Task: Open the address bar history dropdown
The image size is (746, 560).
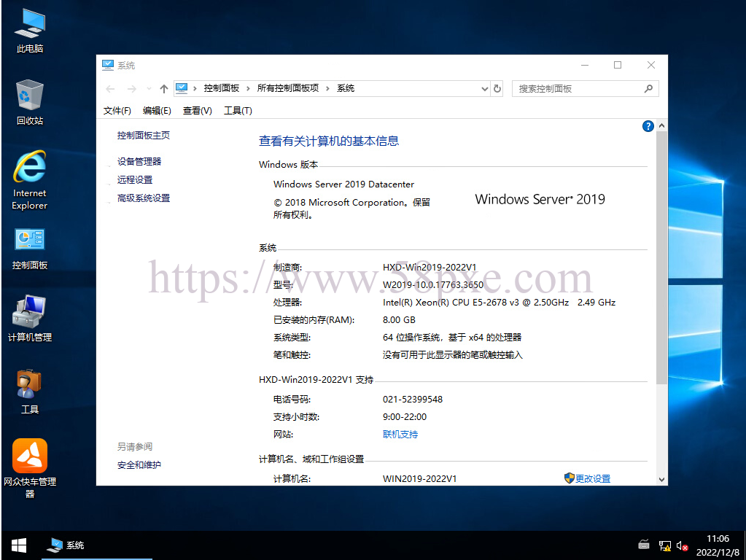Action: (x=484, y=89)
